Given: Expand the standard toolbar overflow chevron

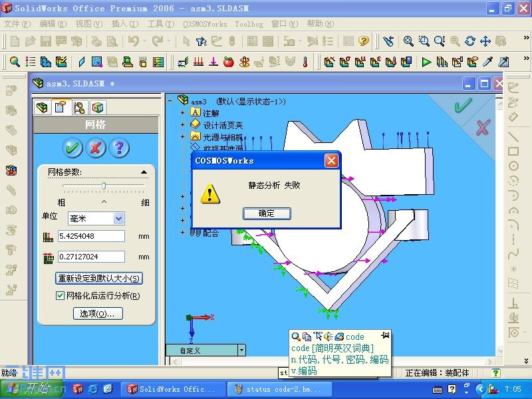Looking at the screenshot, I should [526, 37].
